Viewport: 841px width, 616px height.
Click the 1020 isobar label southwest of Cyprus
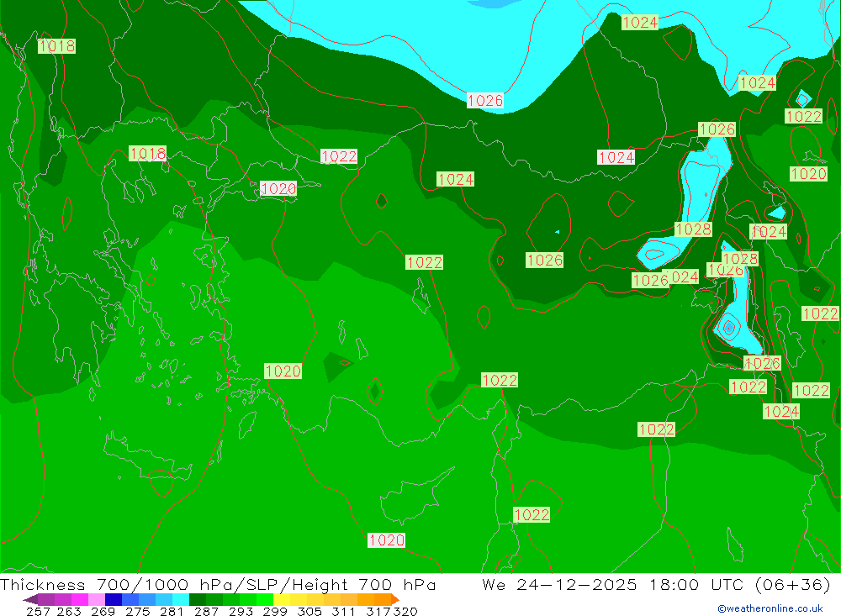[x=386, y=540]
